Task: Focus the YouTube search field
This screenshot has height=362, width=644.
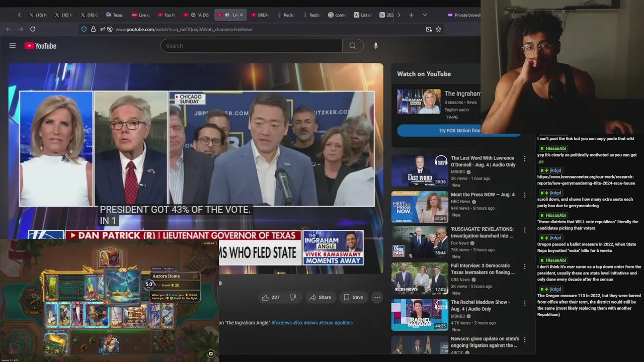Action: coord(251,46)
